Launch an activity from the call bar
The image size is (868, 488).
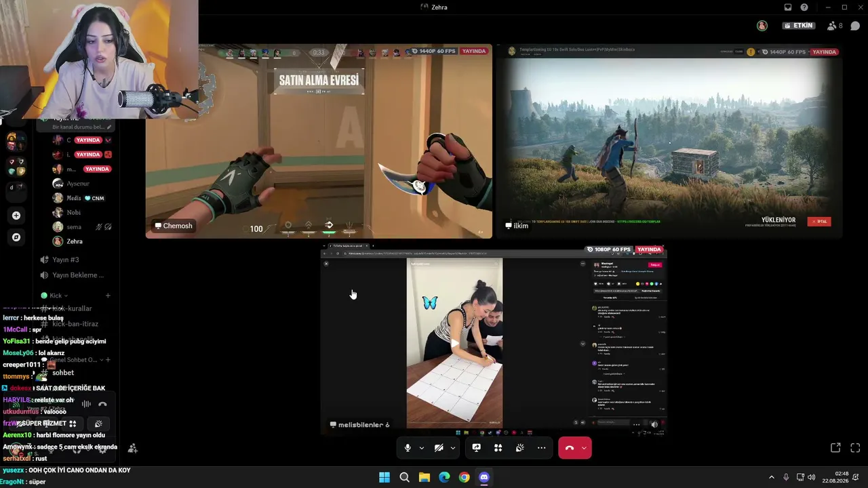click(498, 448)
